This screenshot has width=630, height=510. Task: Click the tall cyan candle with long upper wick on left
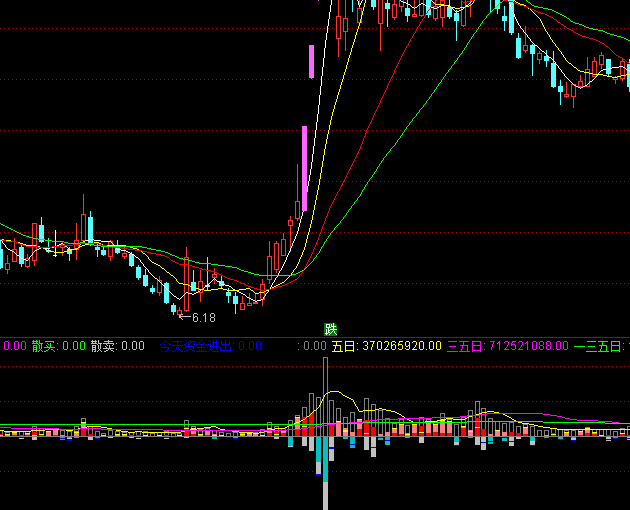pos(90,228)
